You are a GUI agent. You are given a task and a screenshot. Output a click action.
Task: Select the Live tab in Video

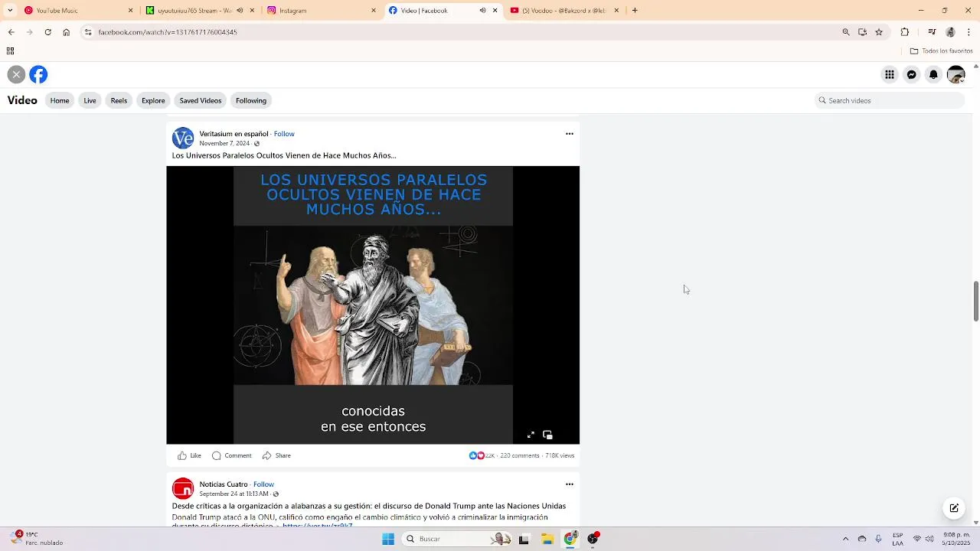90,100
